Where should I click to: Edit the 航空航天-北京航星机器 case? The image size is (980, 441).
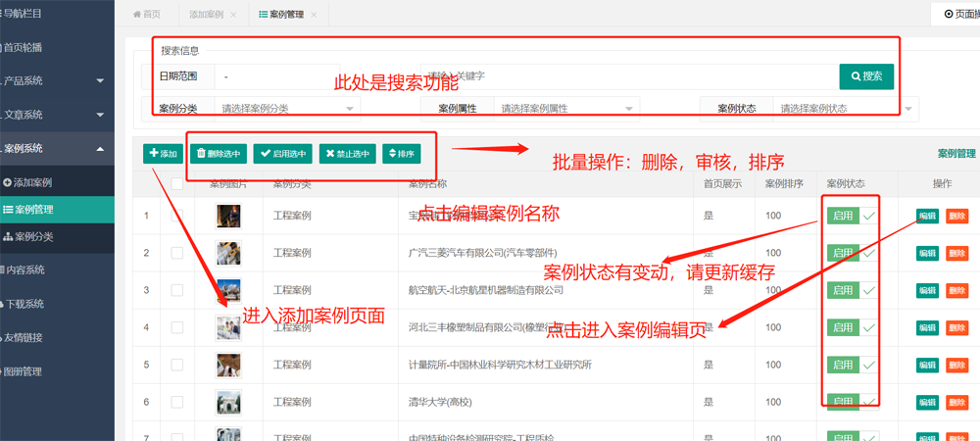point(927,290)
